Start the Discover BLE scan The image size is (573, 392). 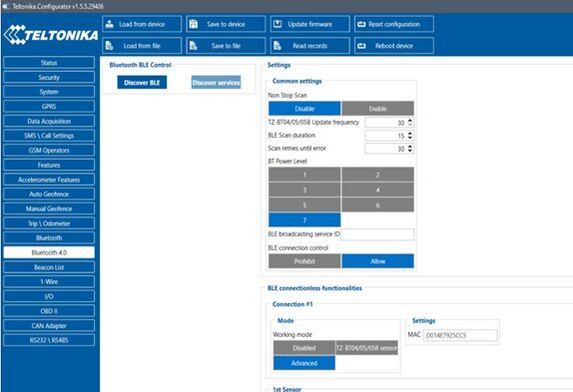[142, 83]
